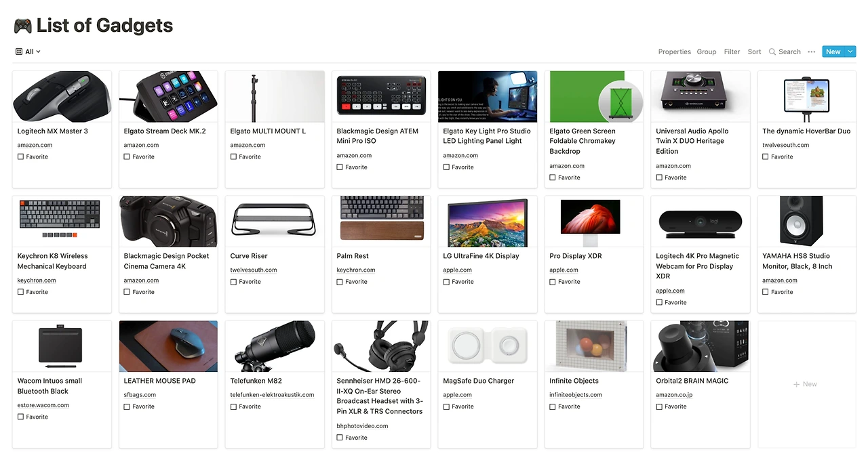Toggle Favorite checkbox for Logitech MX Master 3

tap(21, 156)
